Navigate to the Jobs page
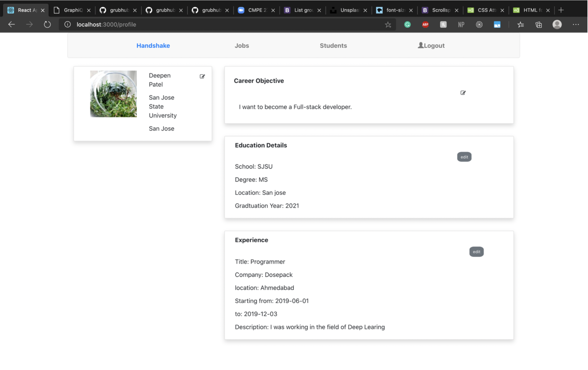 [x=242, y=46]
